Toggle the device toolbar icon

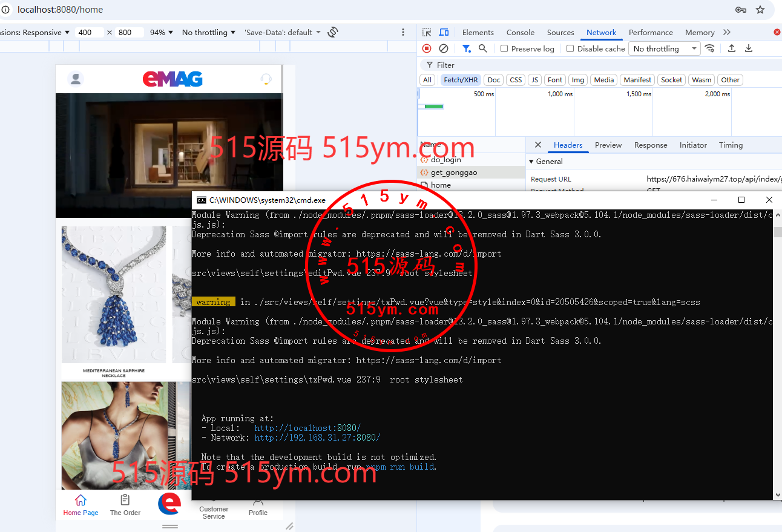[444, 32]
